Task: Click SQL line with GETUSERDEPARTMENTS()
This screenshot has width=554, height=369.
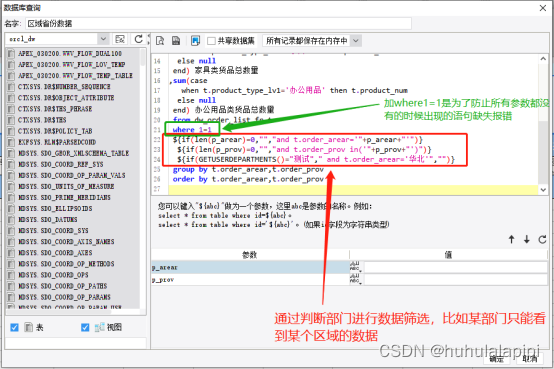Action: [x=316, y=159]
